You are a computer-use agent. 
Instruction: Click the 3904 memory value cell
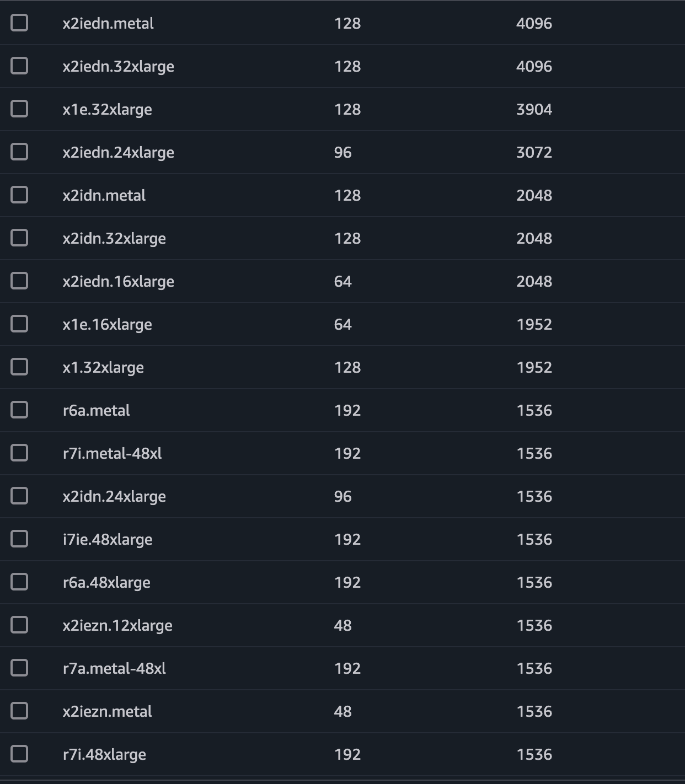pyautogui.click(x=534, y=109)
